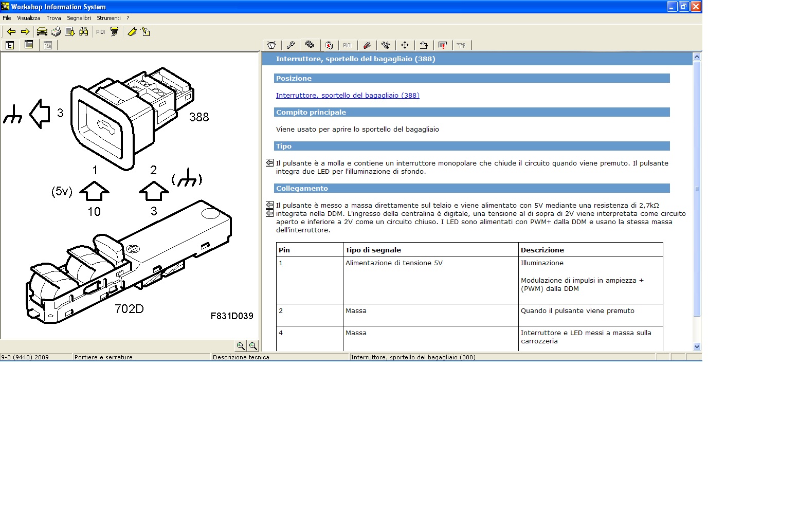The width and height of the screenshot is (798, 532).
Task: Click the scrollbar down arrow in document pane
Action: 697,347
